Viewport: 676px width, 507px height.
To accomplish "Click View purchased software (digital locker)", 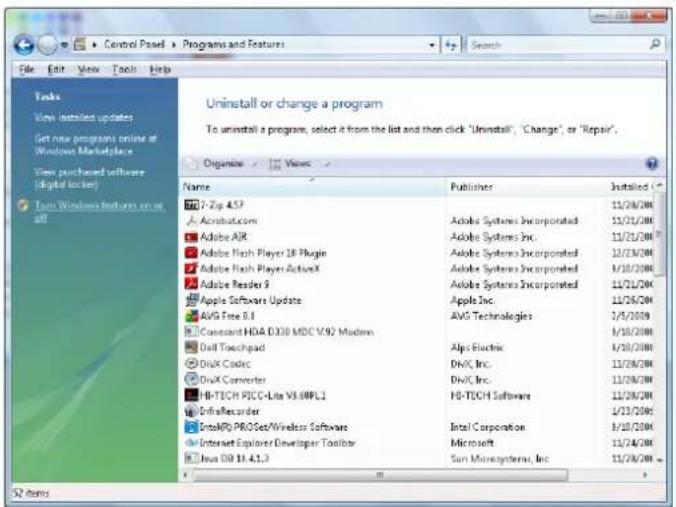I will click(89, 178).
